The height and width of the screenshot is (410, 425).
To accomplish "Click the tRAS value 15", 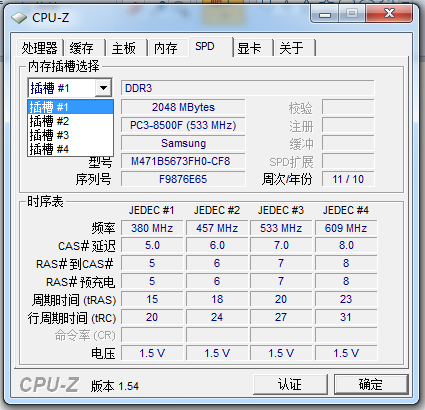I will 152,299.
